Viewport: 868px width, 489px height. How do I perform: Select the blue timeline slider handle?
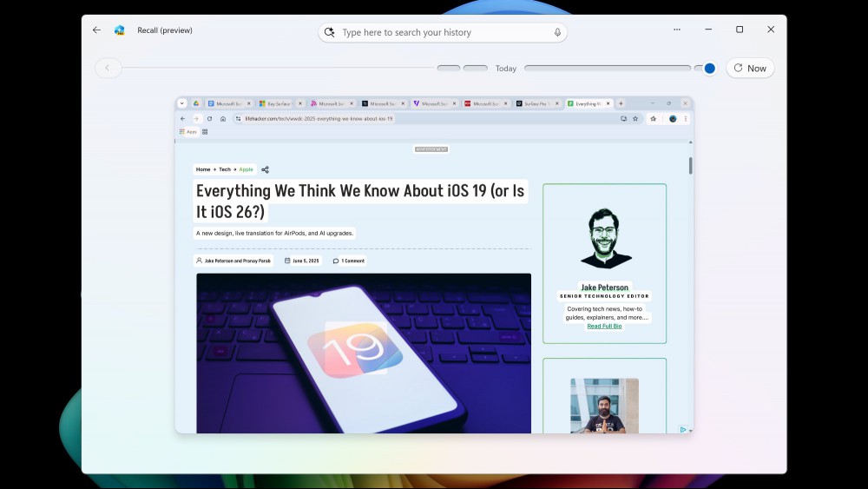pos(709,68)
